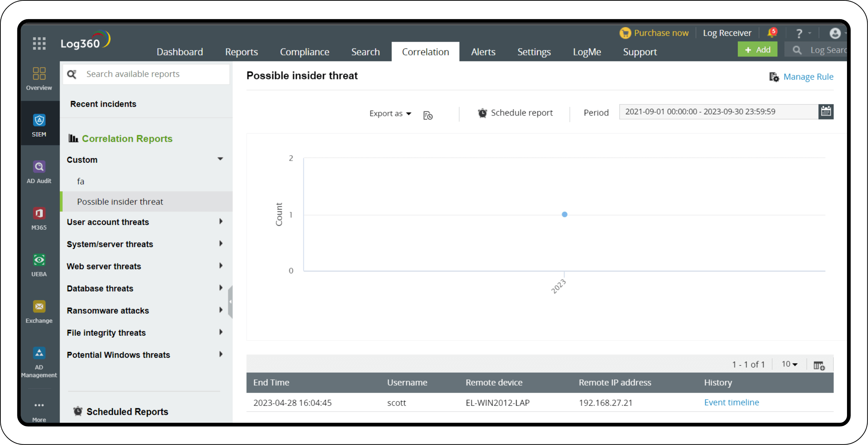
Task: Open the calendar picker for the report period
Action: tap(826, 111)
